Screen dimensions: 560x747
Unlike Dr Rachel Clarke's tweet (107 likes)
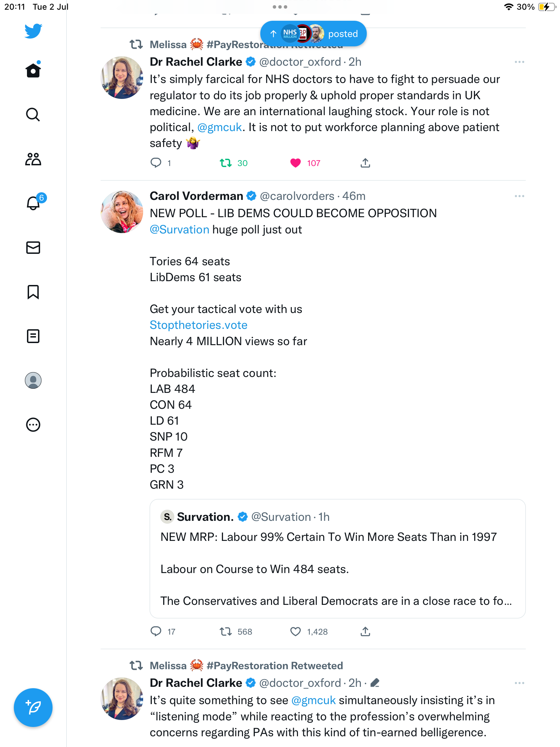pos(296,163)
